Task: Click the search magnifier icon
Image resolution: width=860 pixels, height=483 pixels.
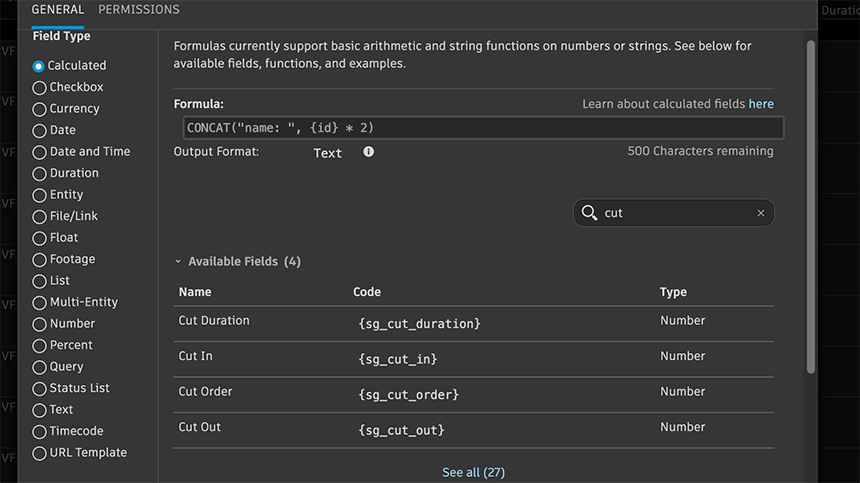Action: pos(589,213)
